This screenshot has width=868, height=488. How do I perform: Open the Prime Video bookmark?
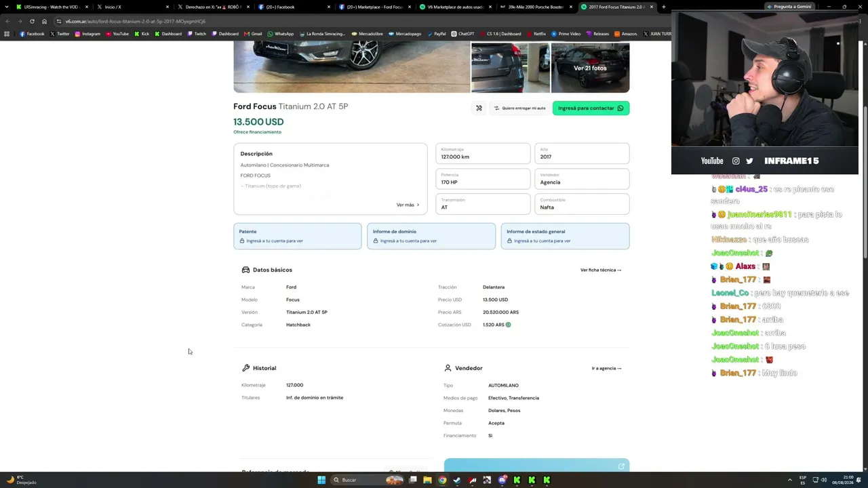point(566,34)
